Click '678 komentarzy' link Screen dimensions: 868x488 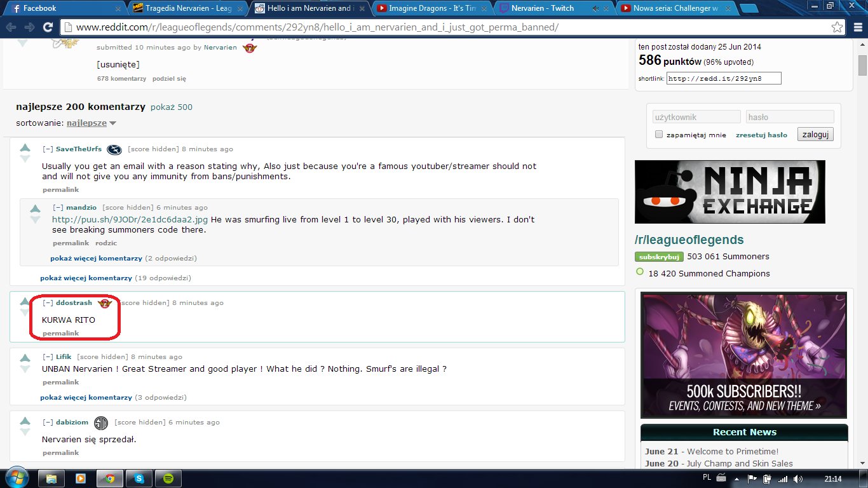121,79
